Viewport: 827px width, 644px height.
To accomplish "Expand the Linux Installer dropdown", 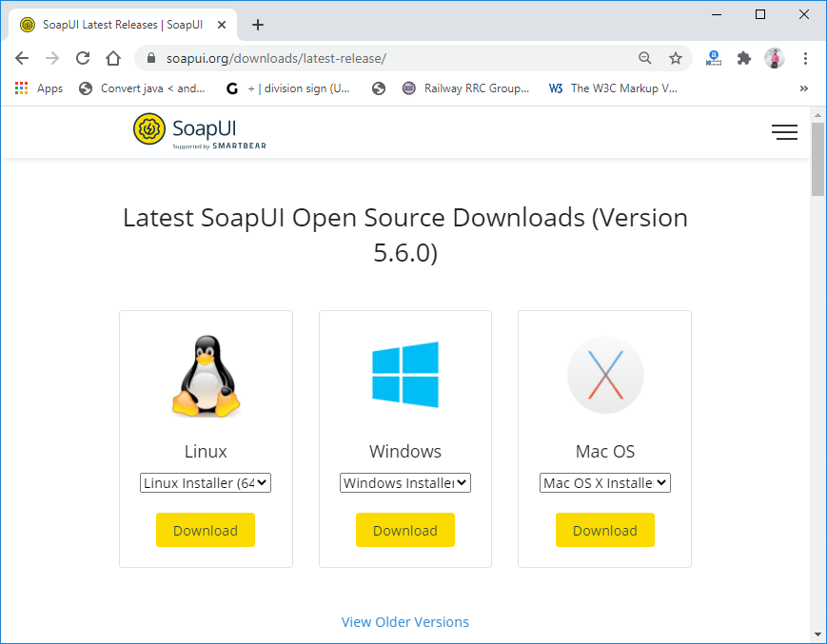I will (206, 482).
